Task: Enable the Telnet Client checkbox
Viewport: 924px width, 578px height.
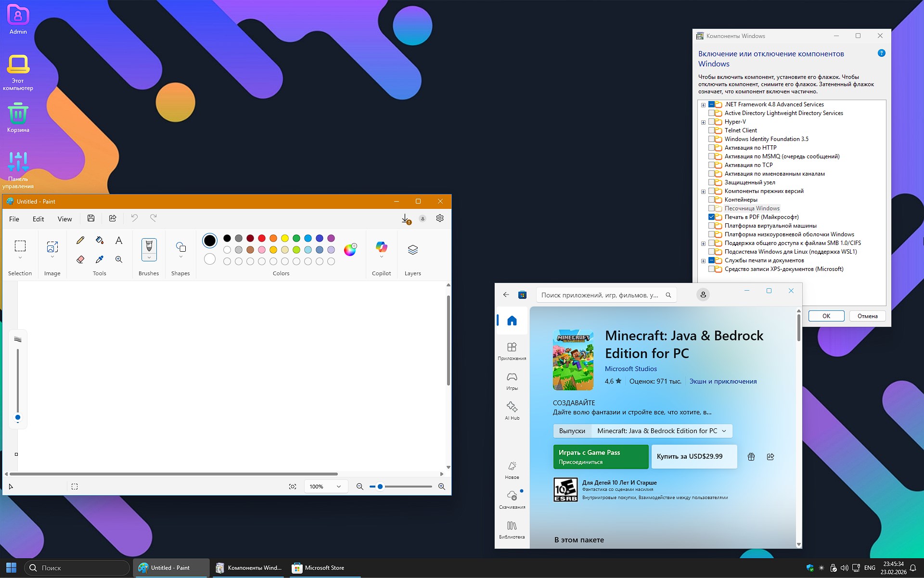Action: tap(711, 130)
